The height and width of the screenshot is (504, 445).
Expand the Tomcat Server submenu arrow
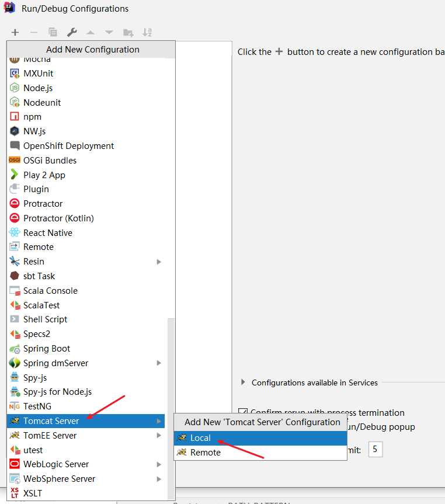(158, 421)
